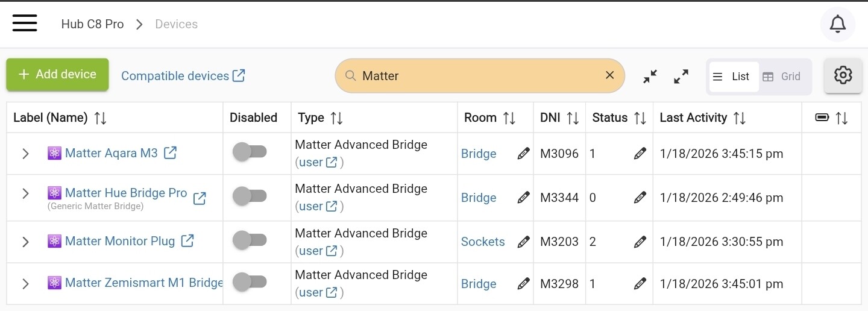Open Matter Hue Bridge Pro in a new tab icon

coord(200,198)
